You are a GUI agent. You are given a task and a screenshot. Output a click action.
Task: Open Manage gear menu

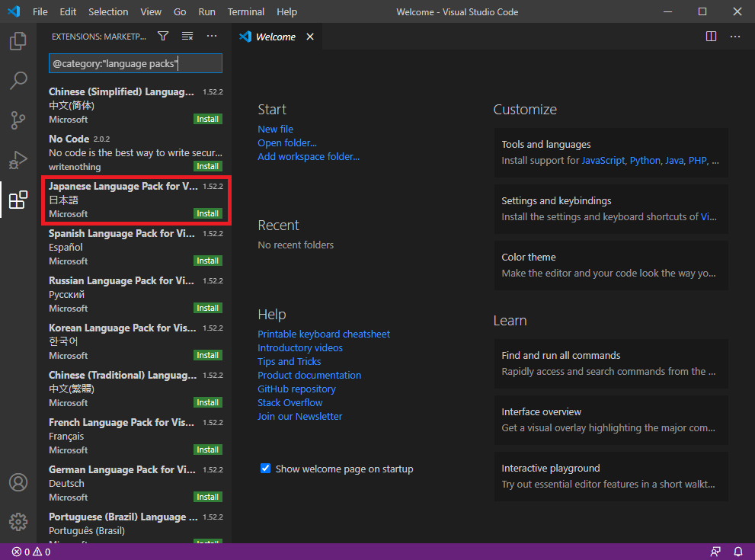click(x=18, y=521)
